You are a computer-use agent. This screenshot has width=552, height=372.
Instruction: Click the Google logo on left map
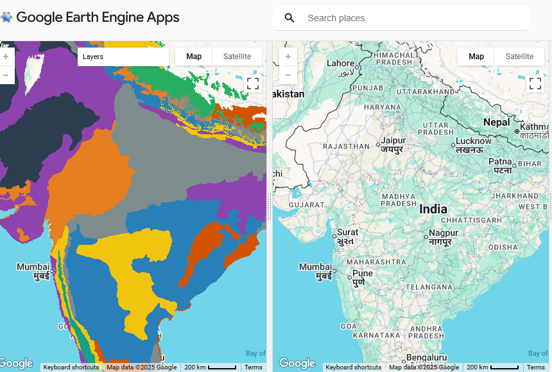pyautogui.click(x=16, y=363)
